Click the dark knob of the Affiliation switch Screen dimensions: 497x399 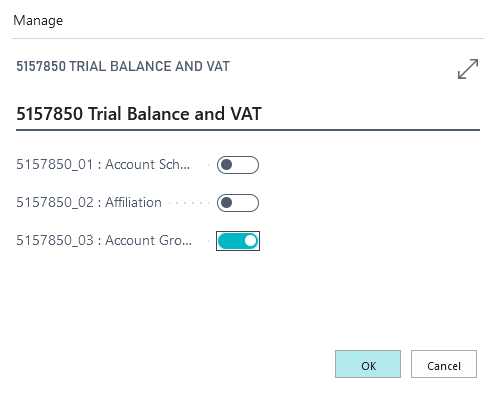point(227,203)
